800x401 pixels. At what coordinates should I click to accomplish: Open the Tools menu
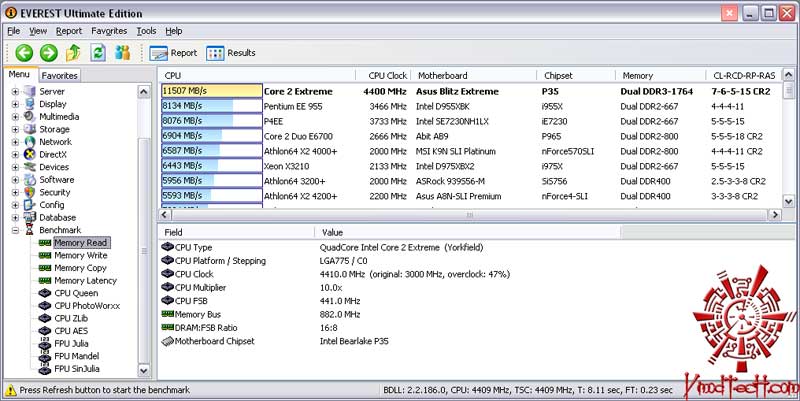coord(146,31)
